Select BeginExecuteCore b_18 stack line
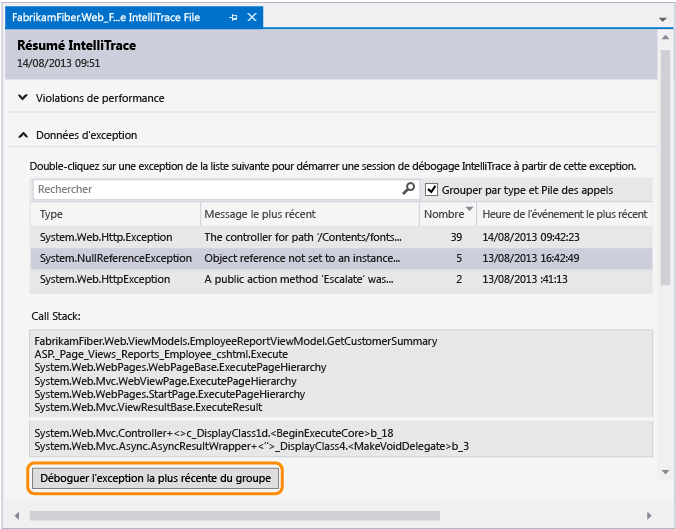The image size is (676, 529). (214, 433)
